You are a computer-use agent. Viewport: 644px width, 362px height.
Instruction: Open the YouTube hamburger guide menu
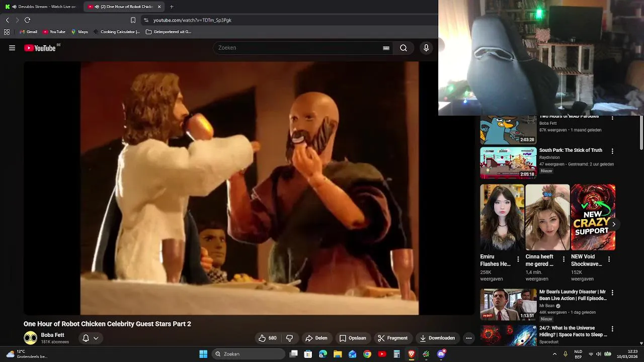pos(12,48)
